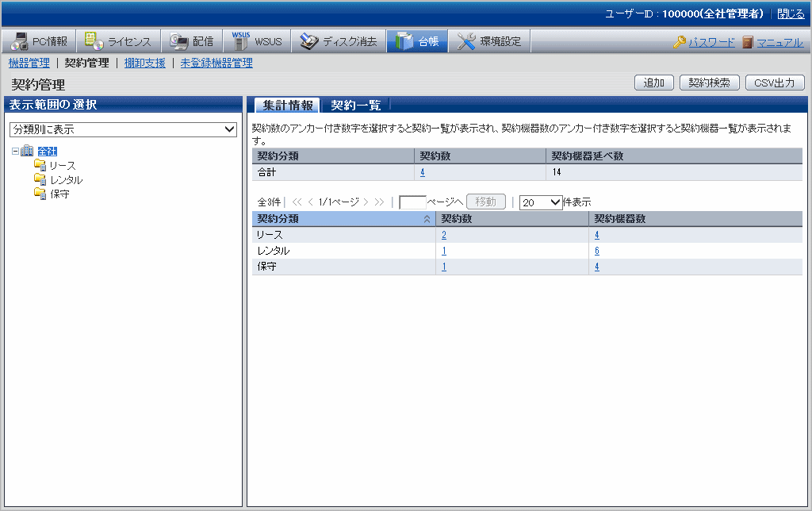Select the レンタル folder in tree
The height and width of the screenshot is (511, 812).
point(40,179)
